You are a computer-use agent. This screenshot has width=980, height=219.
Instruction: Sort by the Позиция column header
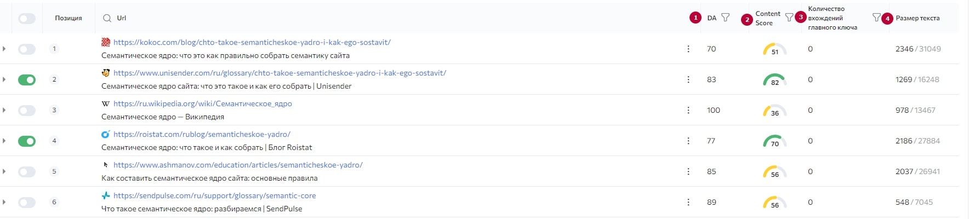point(69,18)
